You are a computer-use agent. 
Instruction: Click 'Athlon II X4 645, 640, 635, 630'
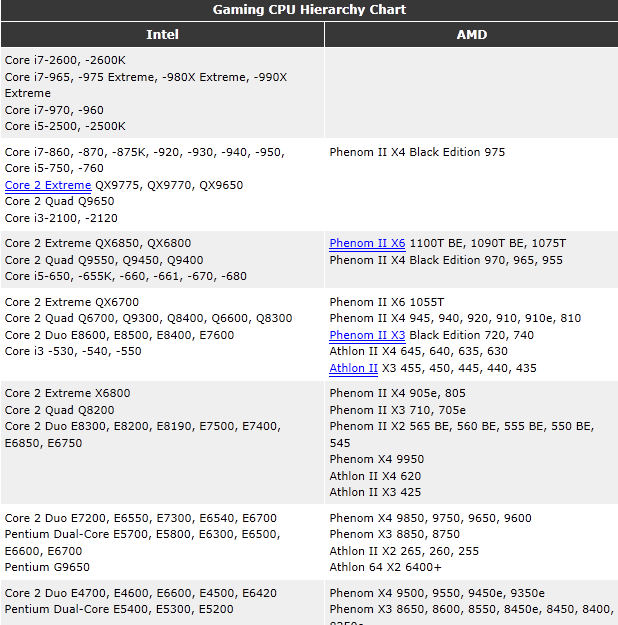(x=419, y=351)
